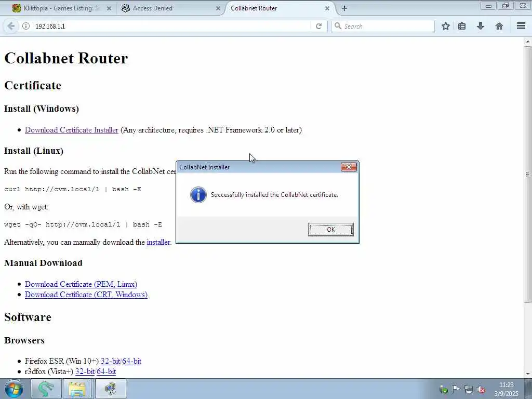Open a new tab with plus button
Image resolution: width=532 pixels, height=399 pixels.
click(x=344, y=8)
